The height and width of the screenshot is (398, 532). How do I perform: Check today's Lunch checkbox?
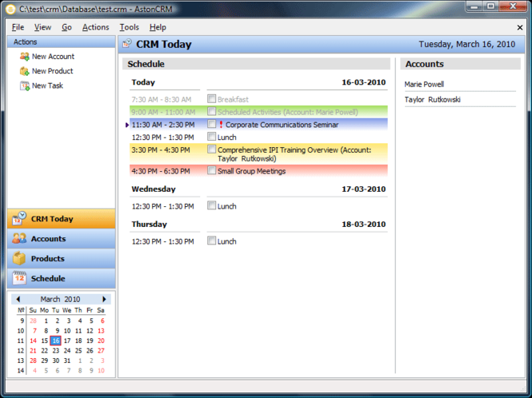[211, 137]
